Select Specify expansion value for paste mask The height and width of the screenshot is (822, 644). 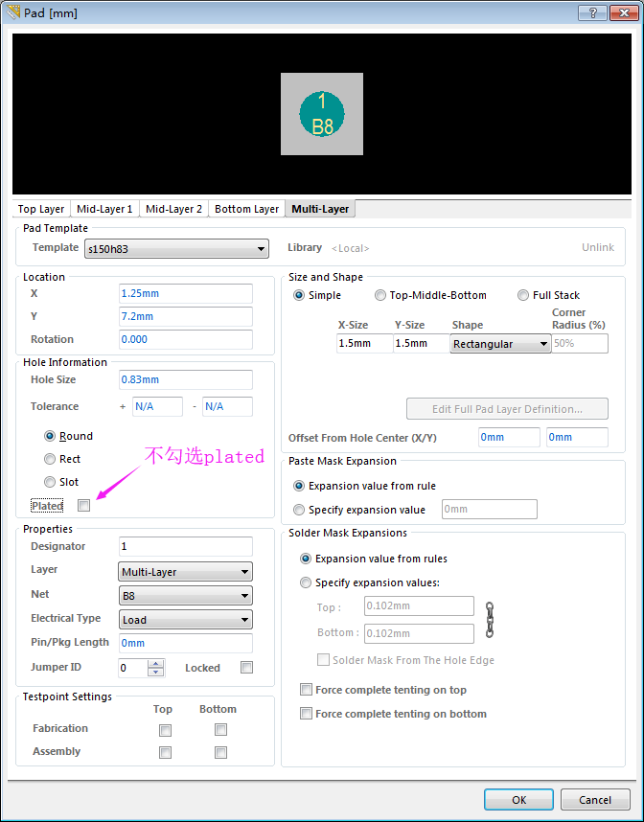(x=300, y=510)
